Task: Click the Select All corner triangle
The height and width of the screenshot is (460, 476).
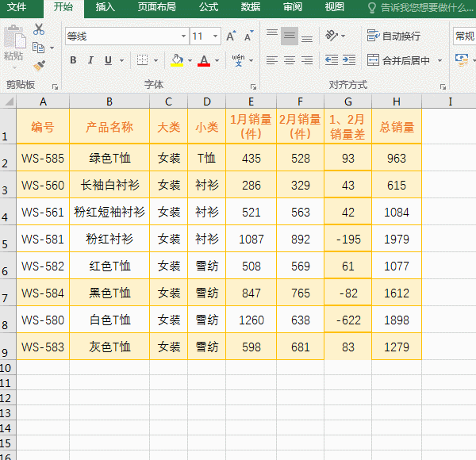Action: pyautogui.click(x=9, y=102)
